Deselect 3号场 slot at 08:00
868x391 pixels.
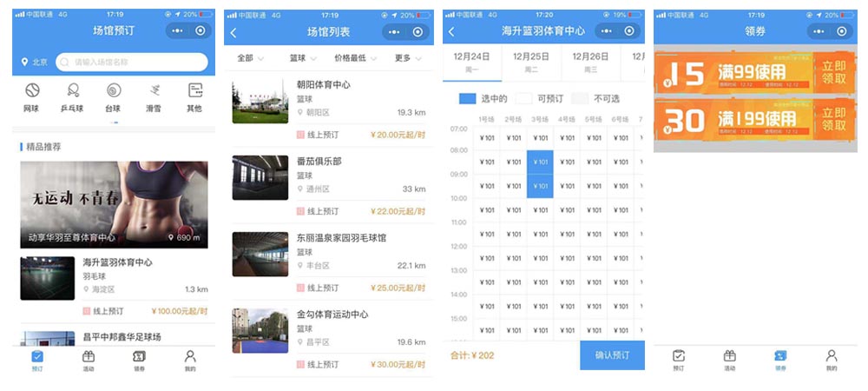point(540,162)
